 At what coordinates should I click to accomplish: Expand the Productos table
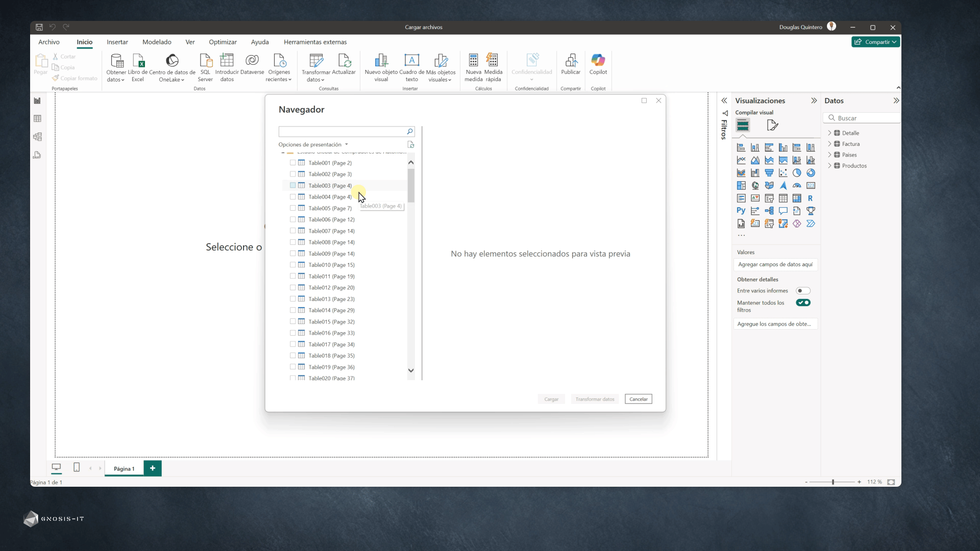[x=829, y=166]
